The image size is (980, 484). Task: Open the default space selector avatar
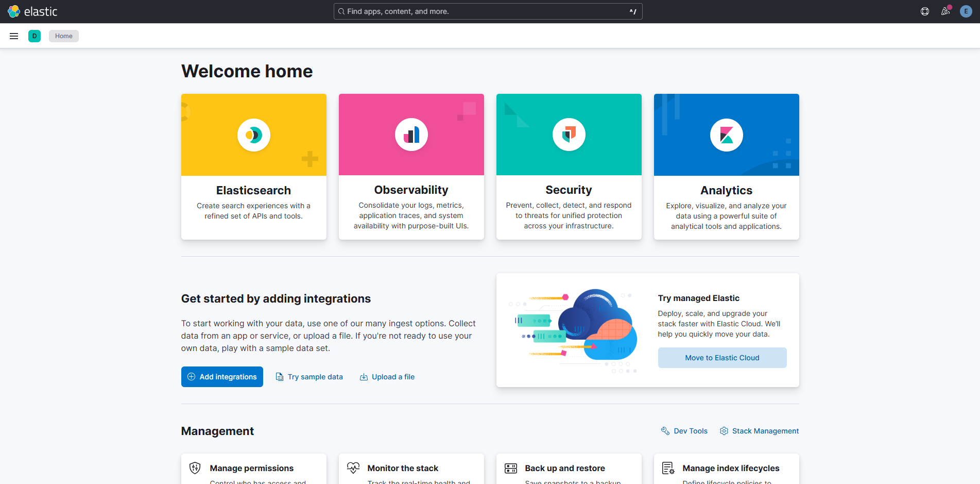coord(35,36)
